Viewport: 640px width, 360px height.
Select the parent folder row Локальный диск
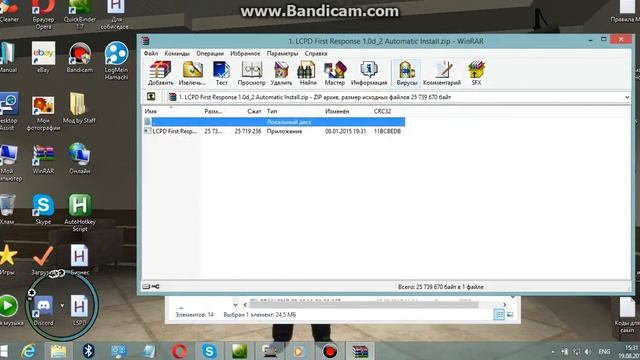pyautogui.click(x=274, y=122)
